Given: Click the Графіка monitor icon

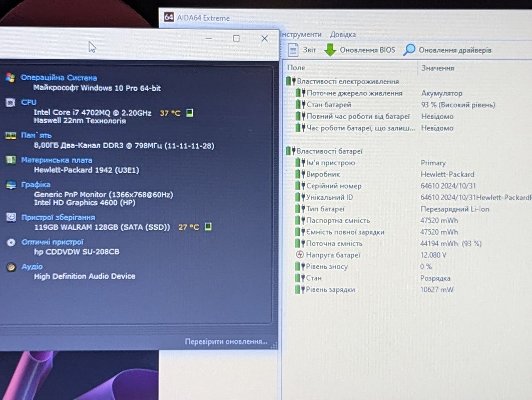Looking at the screenshot, I should click(11, 185).
